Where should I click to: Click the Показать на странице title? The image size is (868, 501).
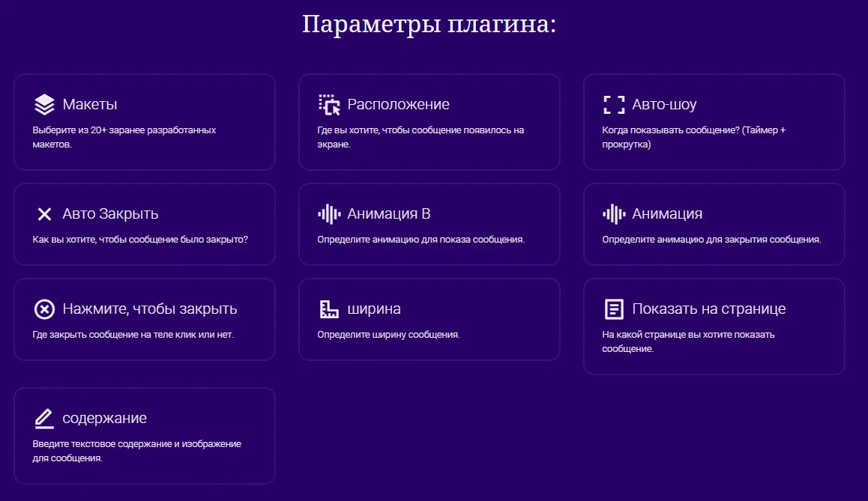point(708,309)
